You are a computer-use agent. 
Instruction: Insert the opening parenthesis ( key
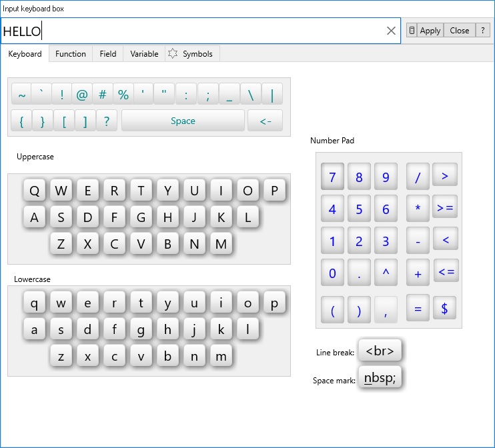tap(332, 310)
